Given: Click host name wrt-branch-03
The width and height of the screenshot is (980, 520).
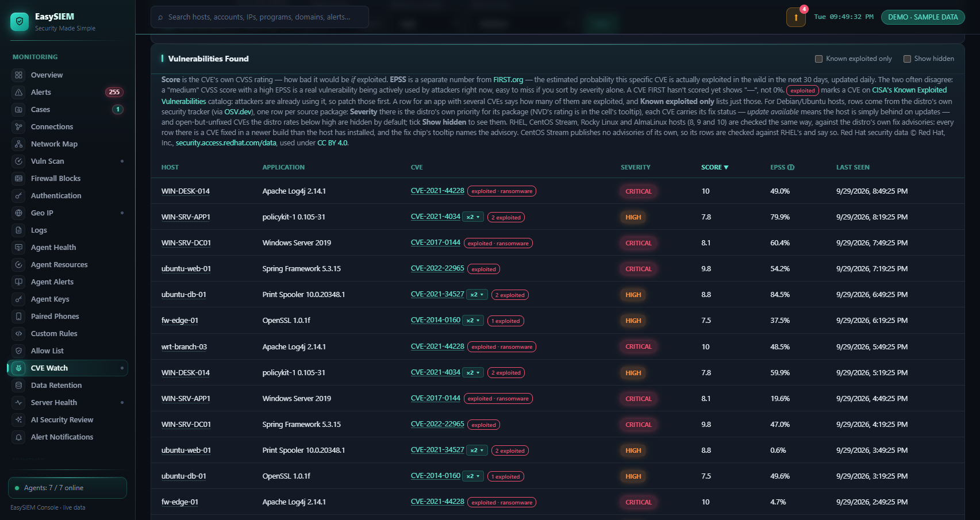Looking at the screenshot, I should [x=184, y=347].
